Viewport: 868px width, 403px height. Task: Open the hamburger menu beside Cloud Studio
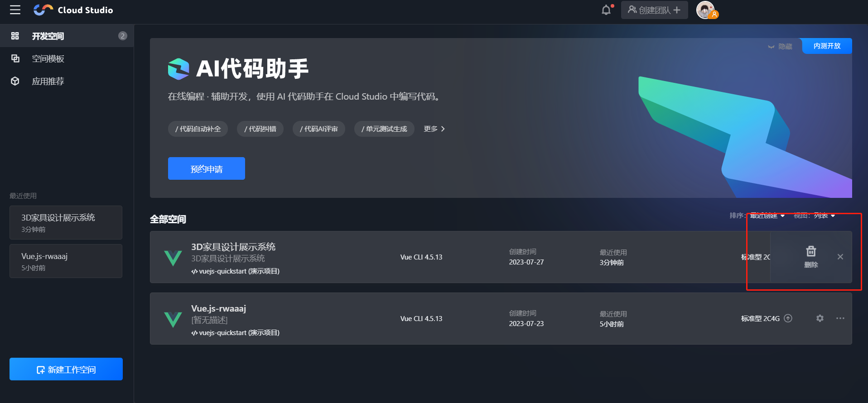click(15, 10)
